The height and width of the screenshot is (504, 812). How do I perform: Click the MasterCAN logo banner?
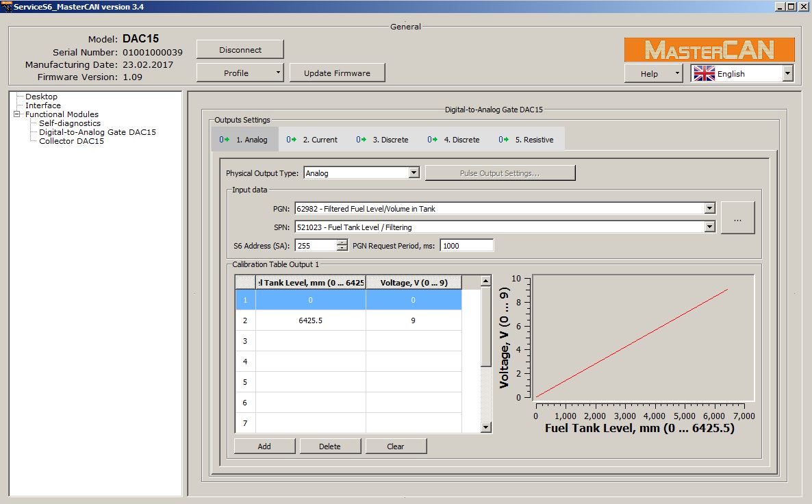pos(709,50)
